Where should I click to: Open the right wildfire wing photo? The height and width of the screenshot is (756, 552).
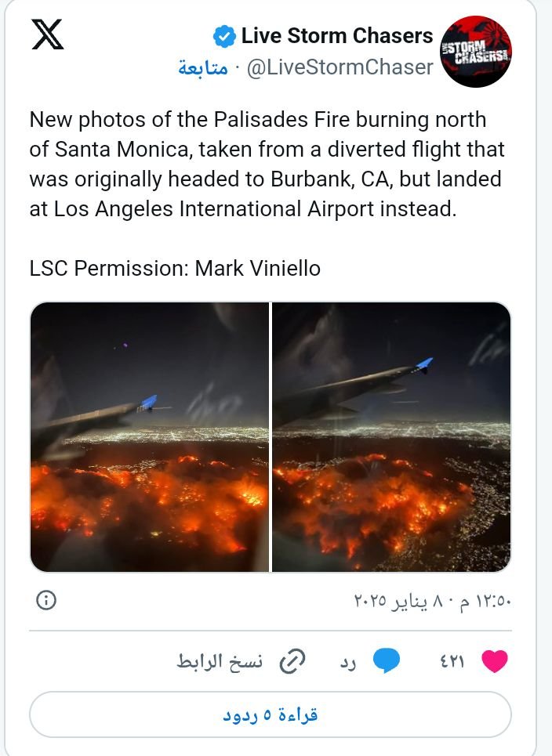point(391,436)
